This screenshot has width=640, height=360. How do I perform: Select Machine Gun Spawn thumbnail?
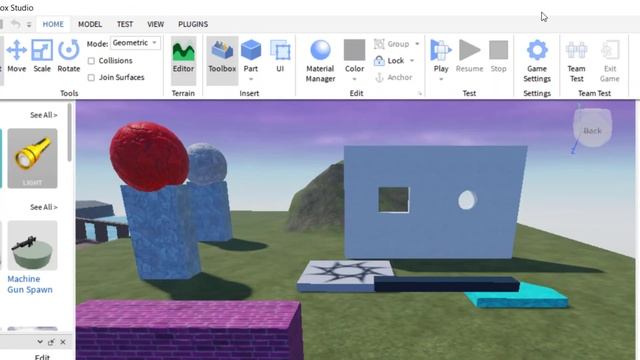pos(32,245)
